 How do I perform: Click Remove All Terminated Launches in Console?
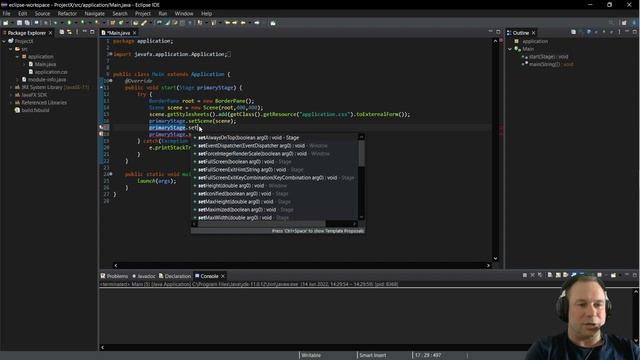540,275
